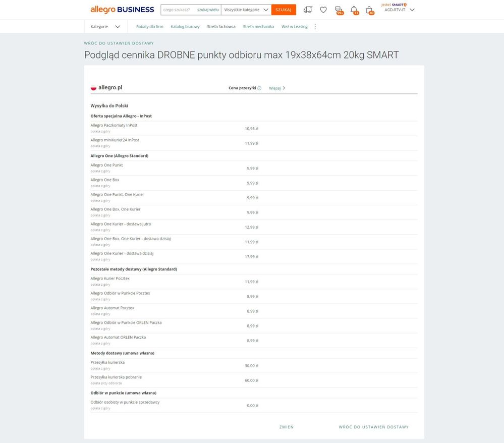Open Strefa fachowca menu item

221,27
